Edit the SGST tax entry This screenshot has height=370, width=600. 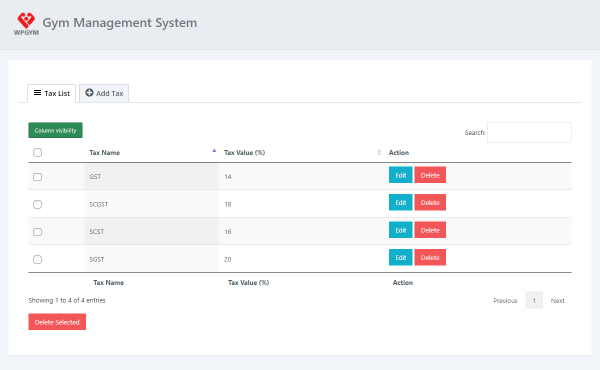pos(401,258)
